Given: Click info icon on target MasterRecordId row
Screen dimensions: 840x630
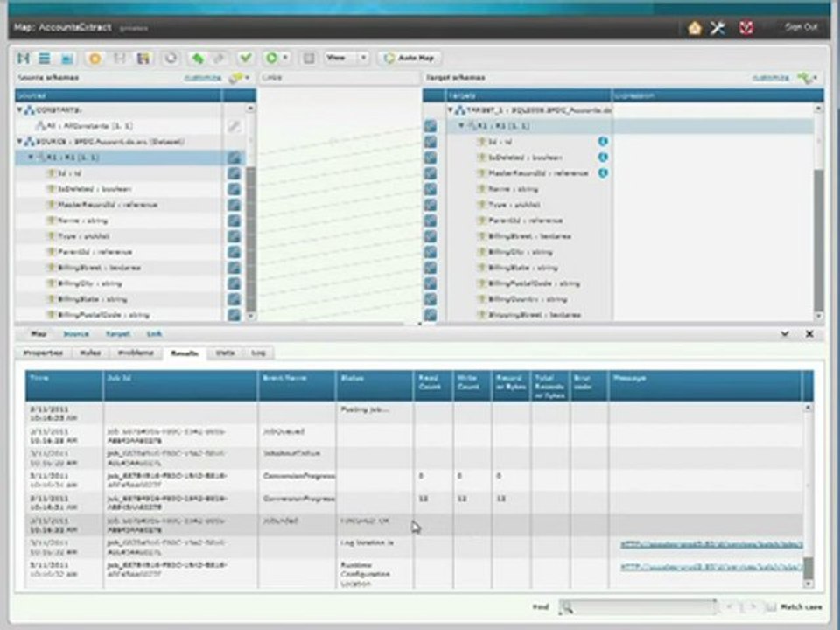Looking at the screenshot, I should pyautogui.click(x=603, y=173).
